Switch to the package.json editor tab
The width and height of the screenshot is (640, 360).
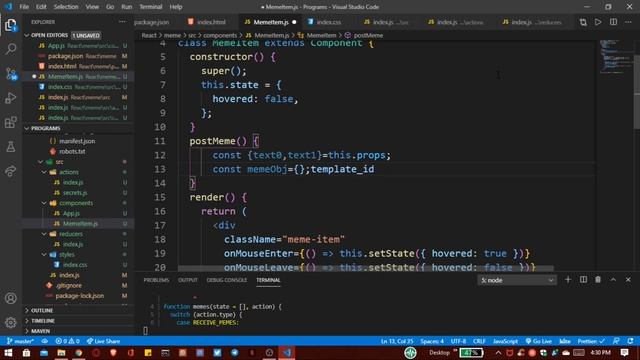(x=151, y=22)
